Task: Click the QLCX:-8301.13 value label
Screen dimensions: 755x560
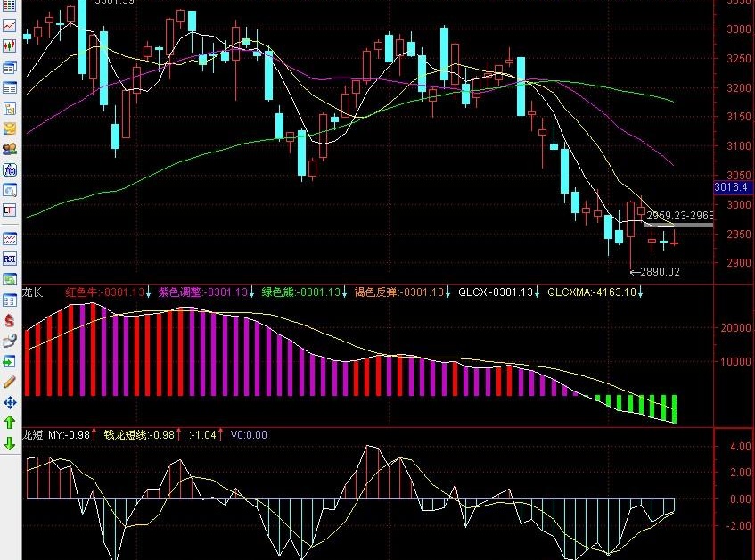Action: 496,292
